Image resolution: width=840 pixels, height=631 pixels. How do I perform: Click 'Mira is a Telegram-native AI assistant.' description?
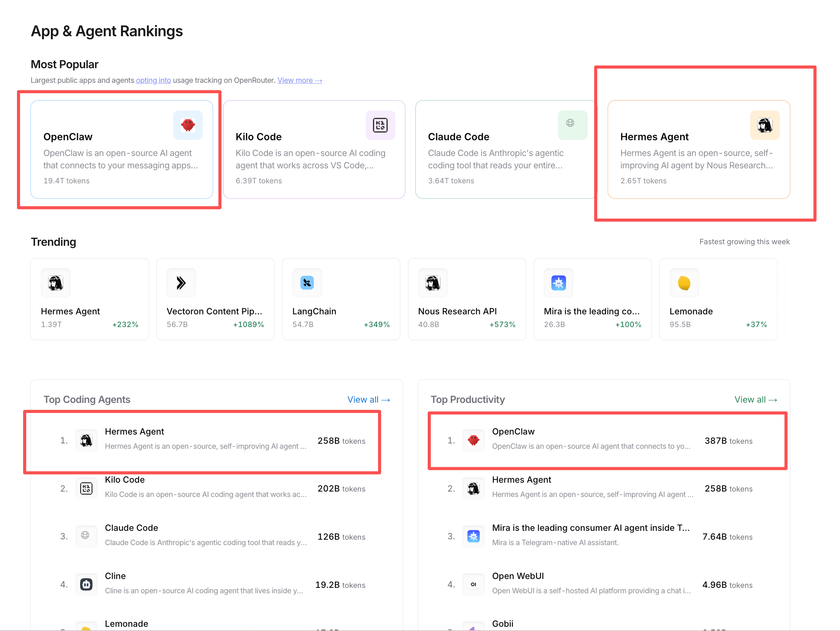coord(555,542)
